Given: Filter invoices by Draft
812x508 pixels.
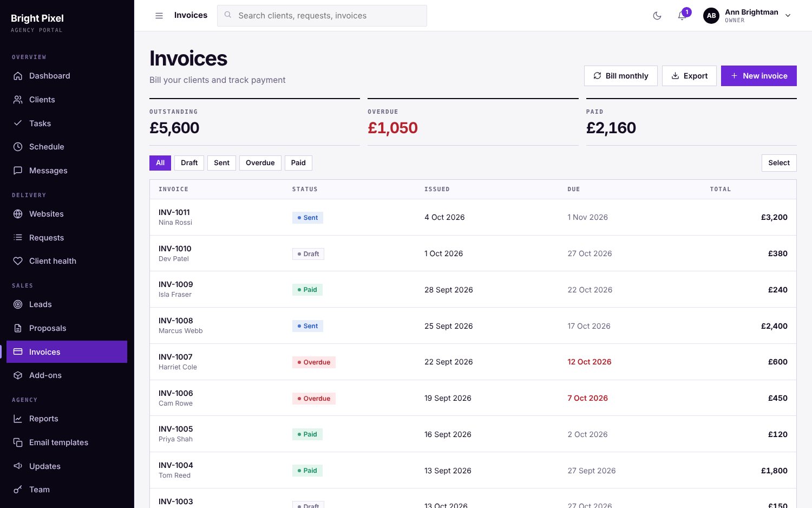Looking at the screenshot, I should 189,163.
